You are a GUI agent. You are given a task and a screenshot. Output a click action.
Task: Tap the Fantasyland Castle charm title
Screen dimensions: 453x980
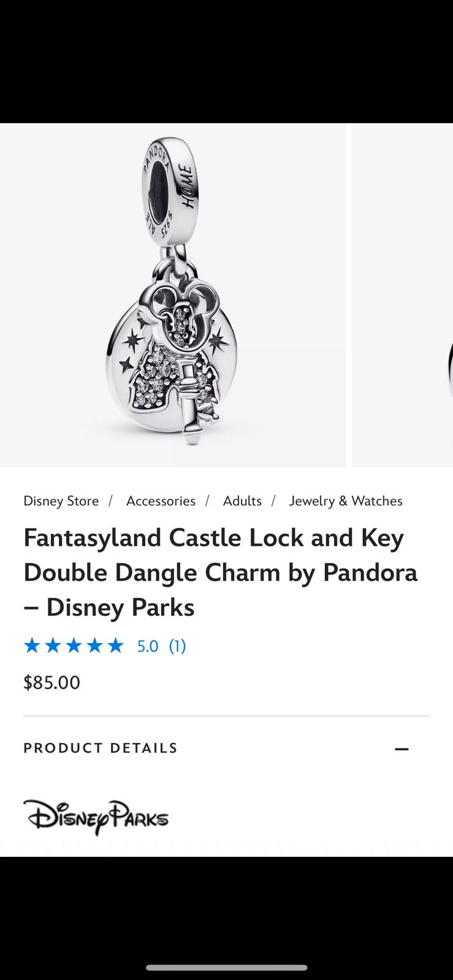coord(220,572)
